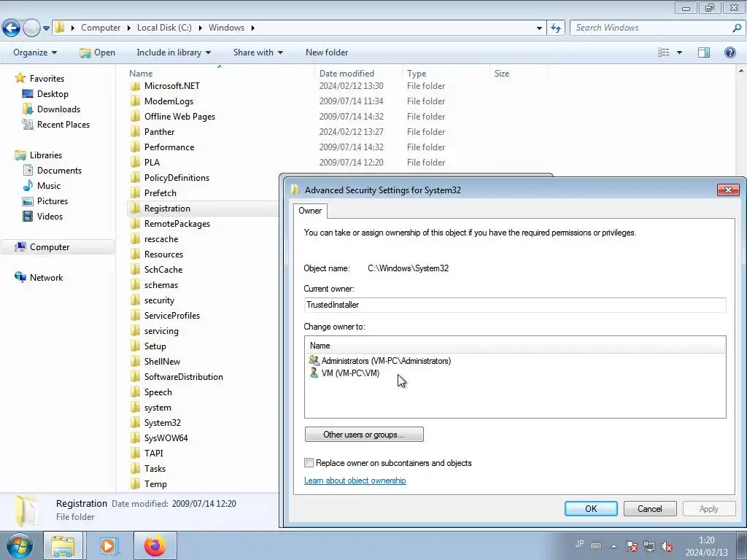747x560 pixels.
Task: Open the Windows Start orb
Action: (x=20, y=545)
